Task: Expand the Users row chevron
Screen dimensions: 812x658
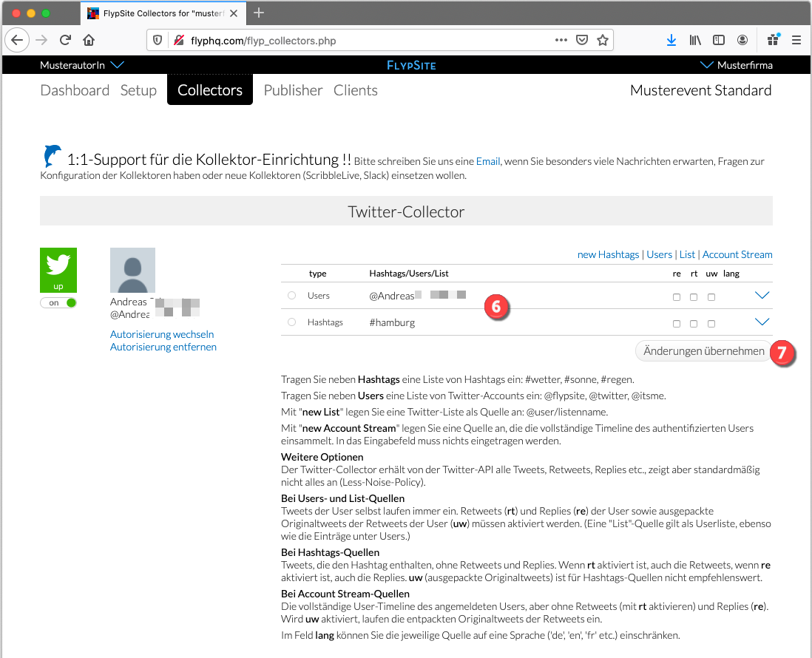Action: pos(762,295)
